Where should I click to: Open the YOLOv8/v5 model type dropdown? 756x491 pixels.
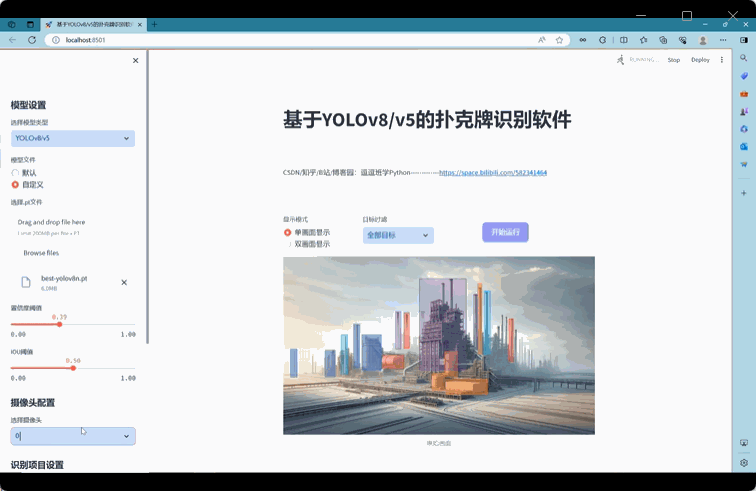pos(73,138)
